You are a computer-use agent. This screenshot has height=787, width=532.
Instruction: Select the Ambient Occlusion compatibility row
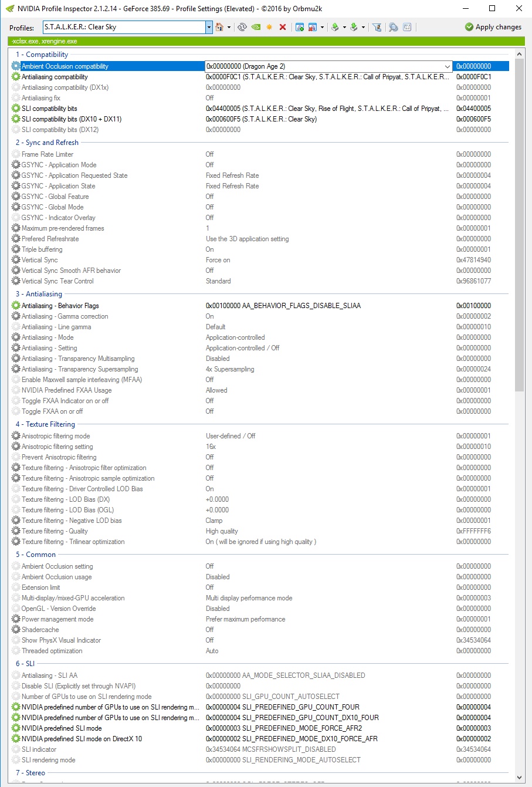coord(259,66)
